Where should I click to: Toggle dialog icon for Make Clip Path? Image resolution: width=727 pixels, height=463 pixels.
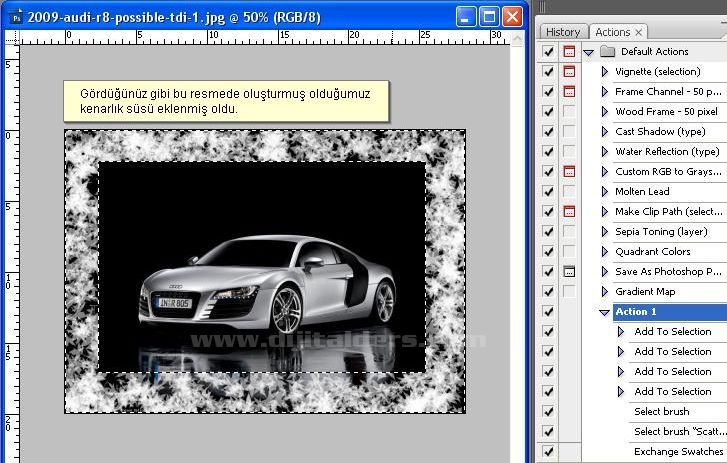tap(569, 211)
